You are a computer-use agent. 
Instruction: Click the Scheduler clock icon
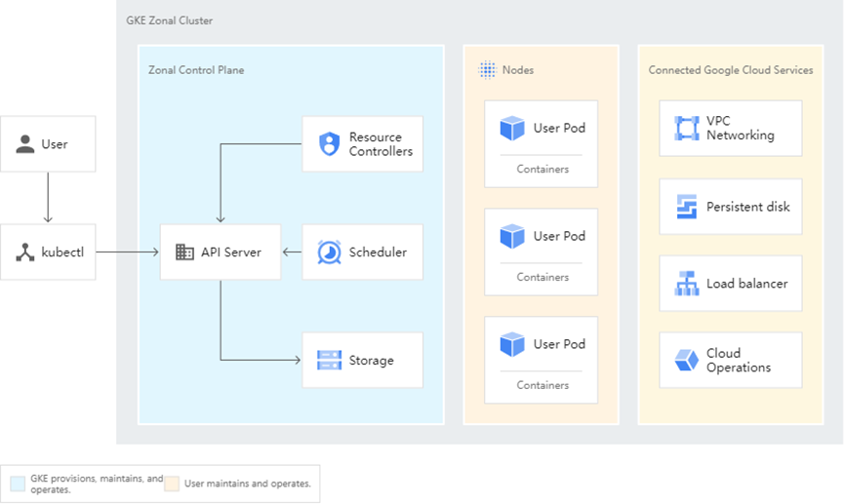pos(329,252)
